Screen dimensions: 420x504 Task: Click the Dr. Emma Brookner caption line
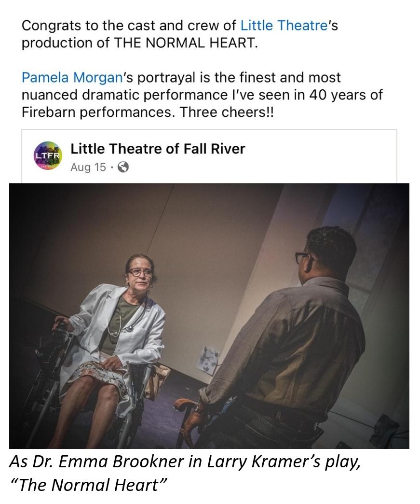click(x=185, y=462)
